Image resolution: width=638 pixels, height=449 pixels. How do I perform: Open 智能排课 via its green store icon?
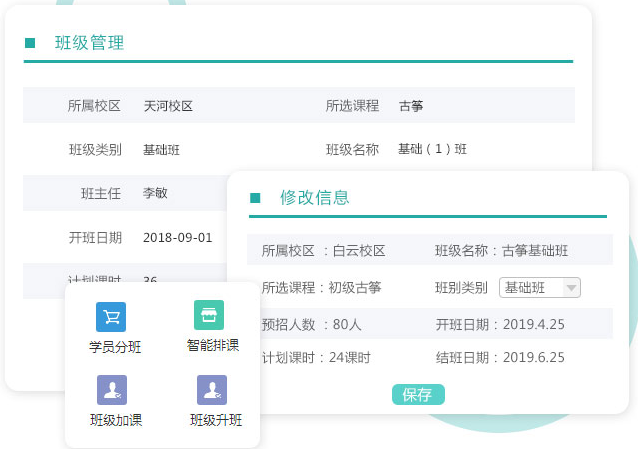(209, 315)
